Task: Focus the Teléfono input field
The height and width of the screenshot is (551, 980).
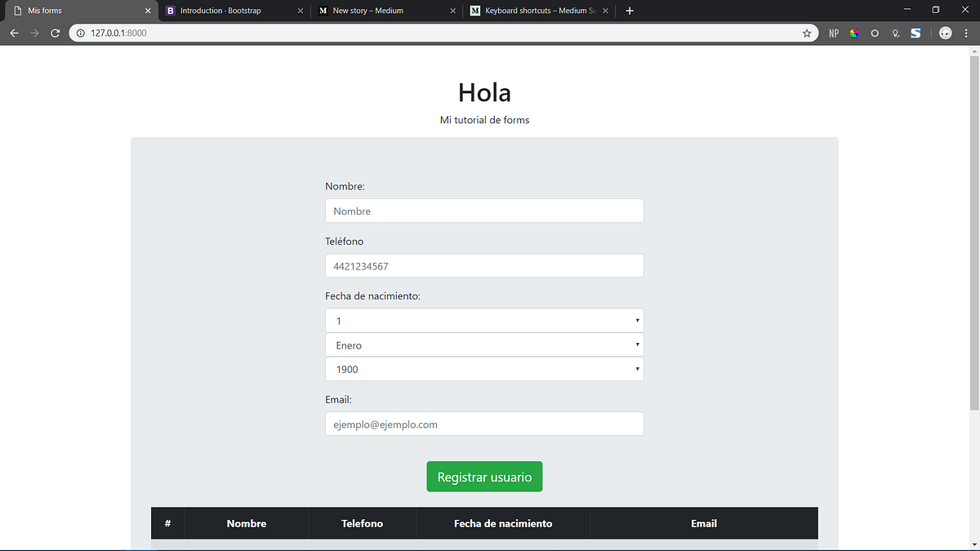Action: coord(484,265)
